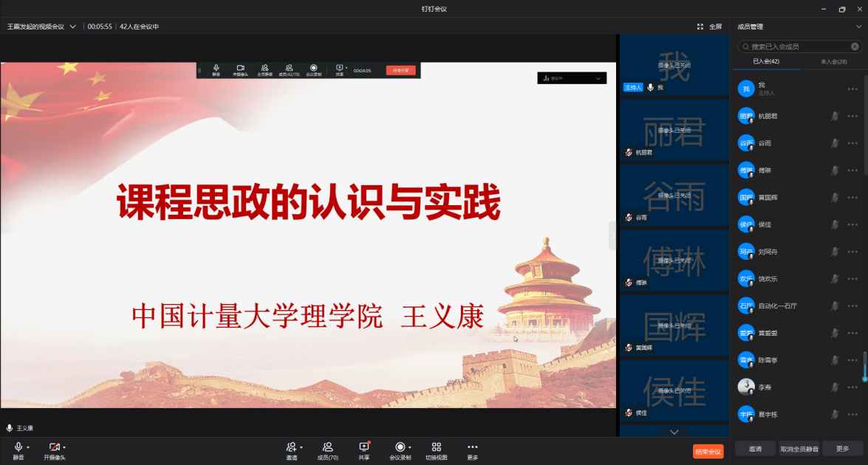Image resolution: width=868 pixels, height=465 pixels.
Task: Open more options for 陈雪亭
Action: 852,360
